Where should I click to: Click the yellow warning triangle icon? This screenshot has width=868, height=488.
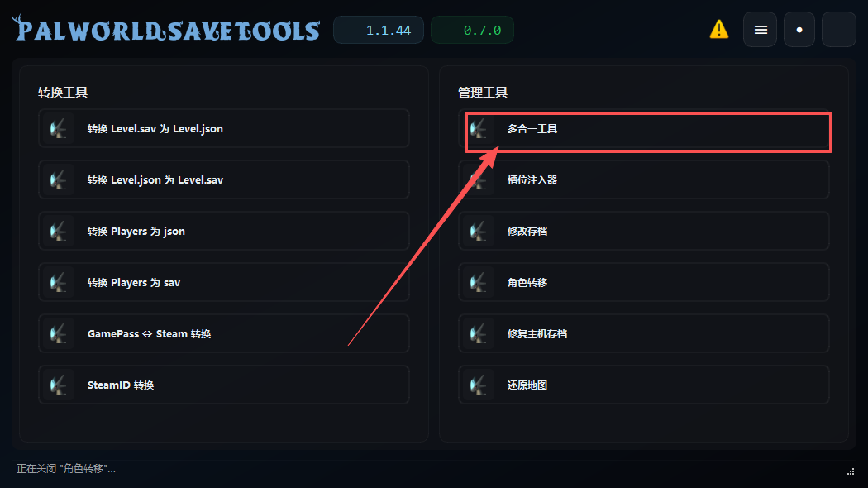click(x=719, y=29)
